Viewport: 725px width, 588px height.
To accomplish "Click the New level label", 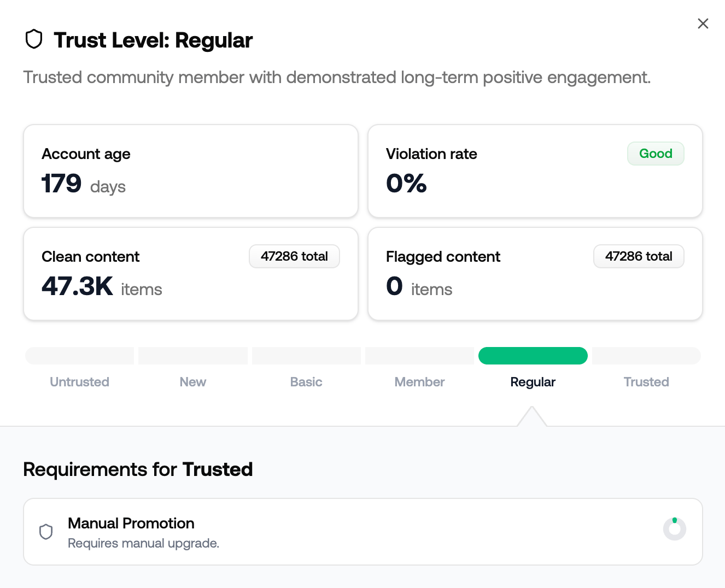I will click(x=193, y=382).
